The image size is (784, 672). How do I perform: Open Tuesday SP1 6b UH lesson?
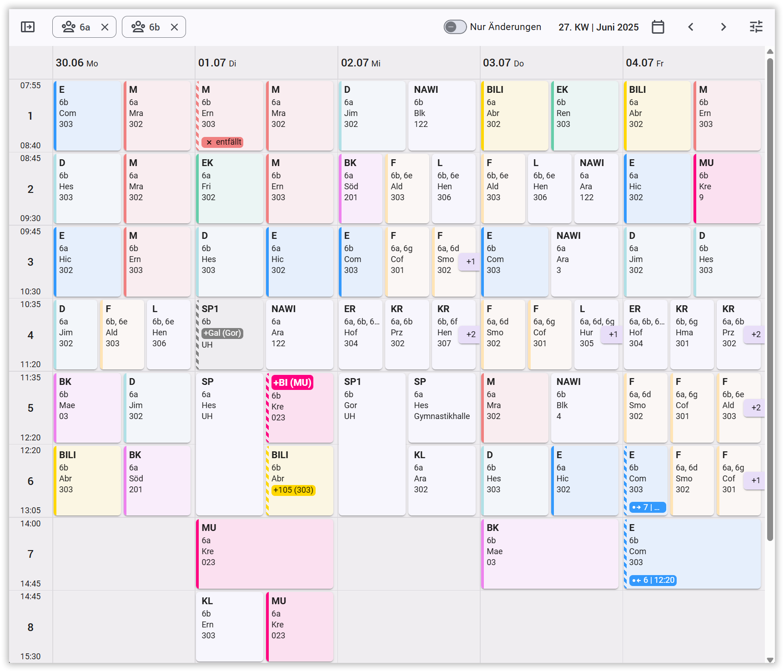click(x=230, y=334)
